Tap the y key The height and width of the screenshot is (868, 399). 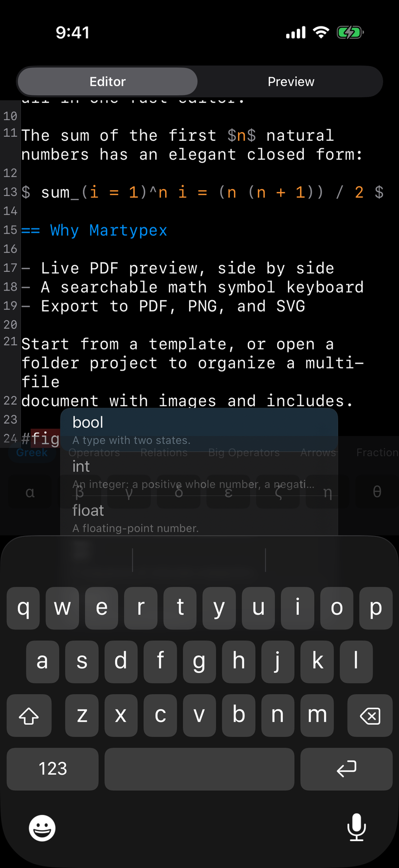tap(219, 608)
